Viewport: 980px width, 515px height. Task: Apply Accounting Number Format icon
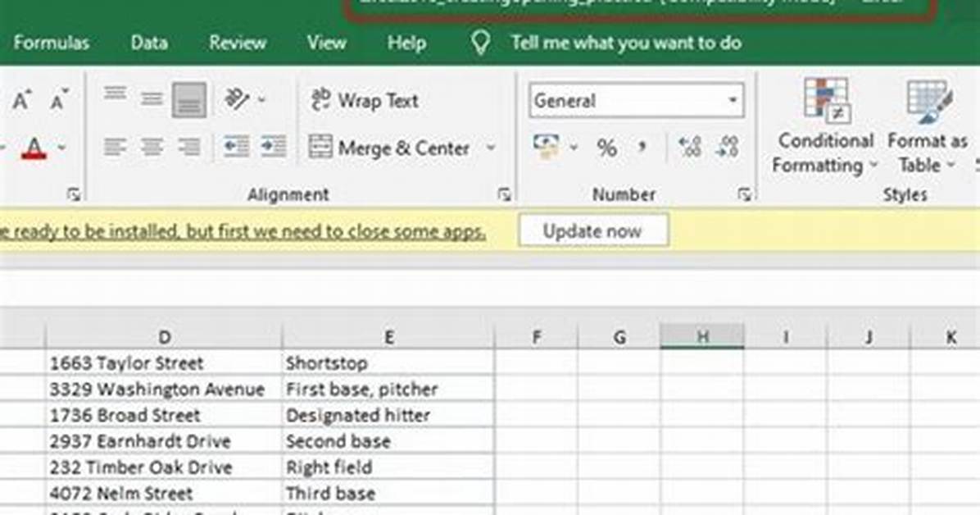coord(547,148)
